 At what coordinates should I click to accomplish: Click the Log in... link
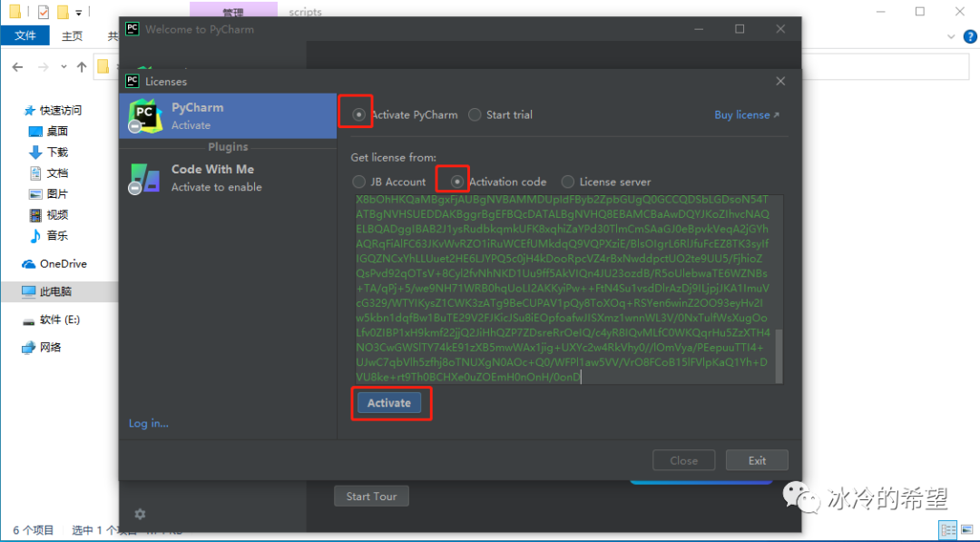point(149,423)
